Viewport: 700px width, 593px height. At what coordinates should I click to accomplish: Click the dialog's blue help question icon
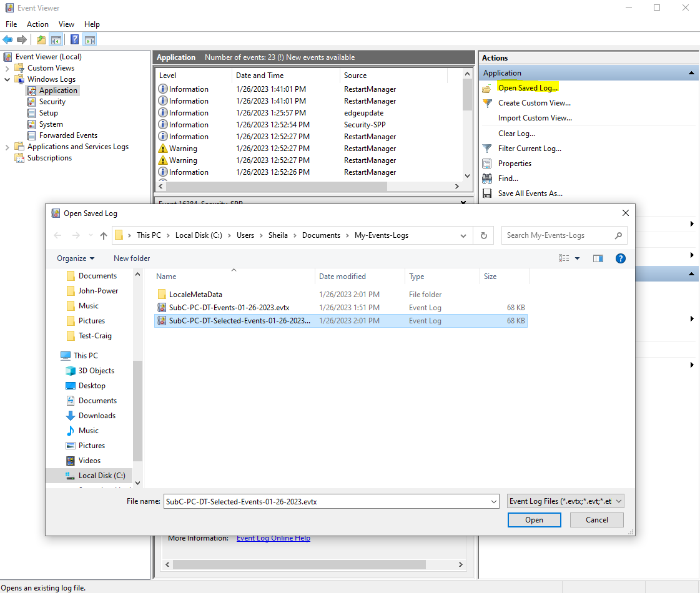(x=620, y=258)
